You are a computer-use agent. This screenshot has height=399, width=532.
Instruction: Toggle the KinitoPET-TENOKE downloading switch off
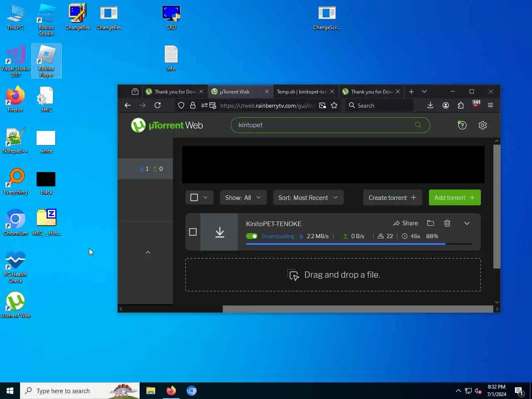252,236
